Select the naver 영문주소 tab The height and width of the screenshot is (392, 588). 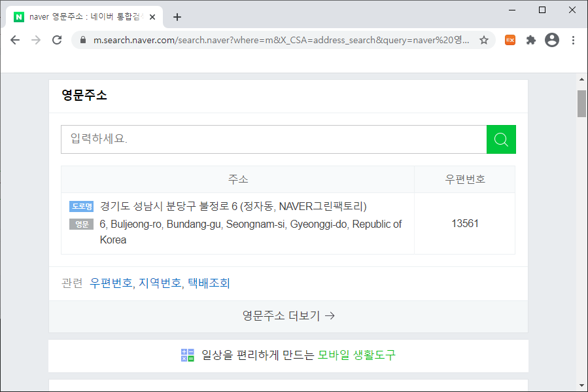[x=84, y=17]
